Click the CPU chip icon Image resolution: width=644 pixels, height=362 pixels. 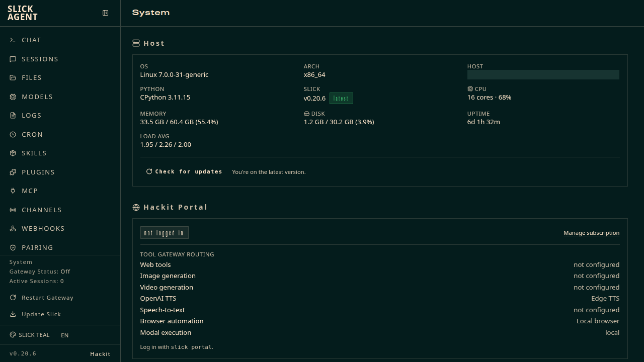(x=470, y=89)
